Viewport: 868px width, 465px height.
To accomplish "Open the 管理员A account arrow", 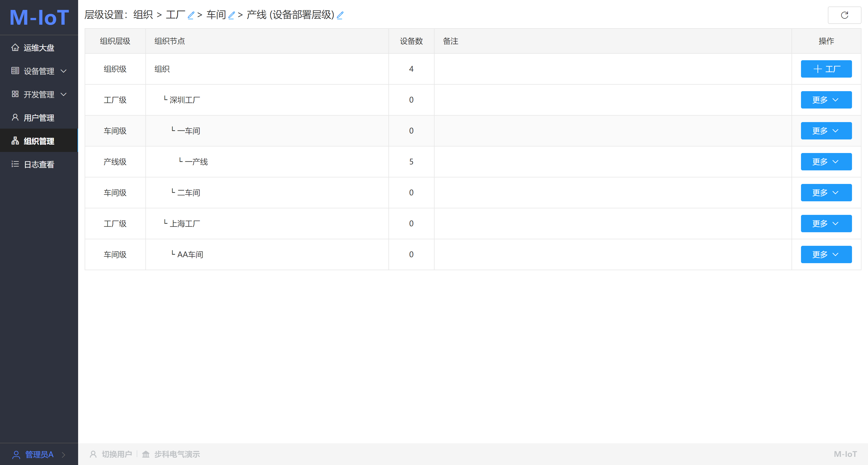I will pyautogui.click(x=63, y=454).
